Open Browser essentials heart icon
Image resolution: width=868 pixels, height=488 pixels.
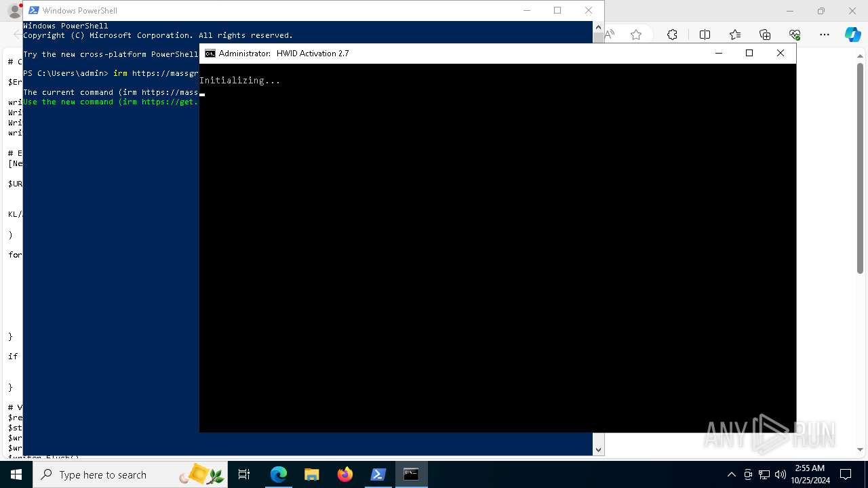(x=795, y=35)
